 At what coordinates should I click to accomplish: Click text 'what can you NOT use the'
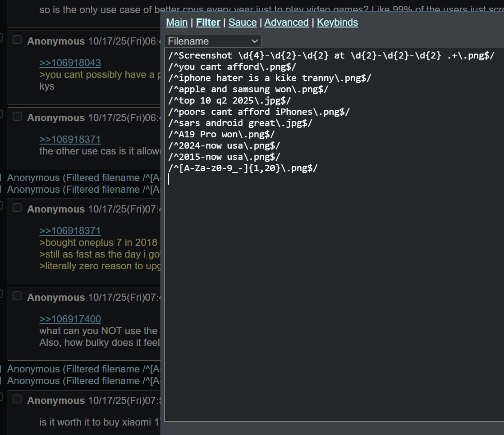[x=98, y=331]
